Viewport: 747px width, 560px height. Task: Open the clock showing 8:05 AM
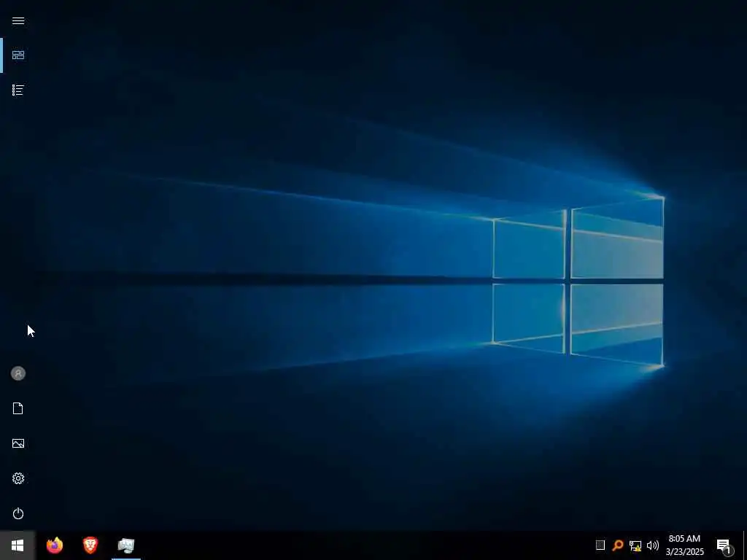pos(684,545)
